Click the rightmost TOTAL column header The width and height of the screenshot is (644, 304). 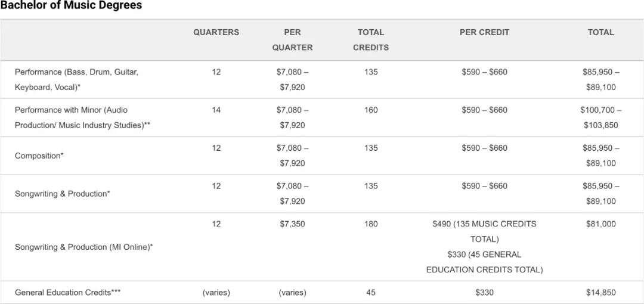pyautogui.click(x=600, y=32)
